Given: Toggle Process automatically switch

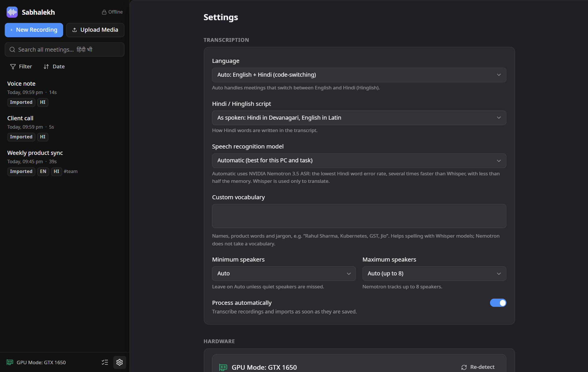Looking at the screenshot, I should tap(498, 303).
